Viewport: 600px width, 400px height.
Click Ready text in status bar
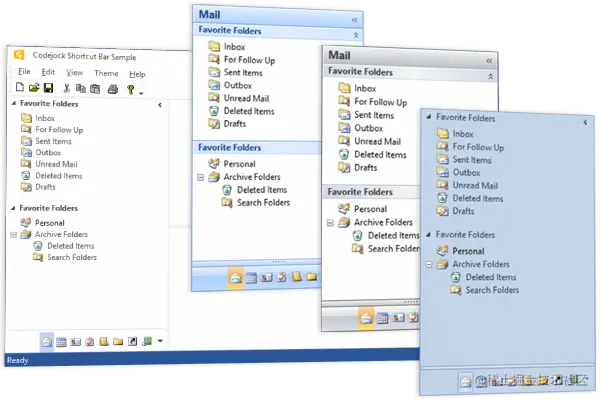[x=18, y=360]
